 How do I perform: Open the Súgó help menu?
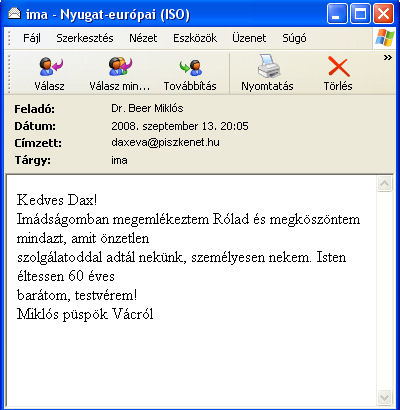(294, 38)
